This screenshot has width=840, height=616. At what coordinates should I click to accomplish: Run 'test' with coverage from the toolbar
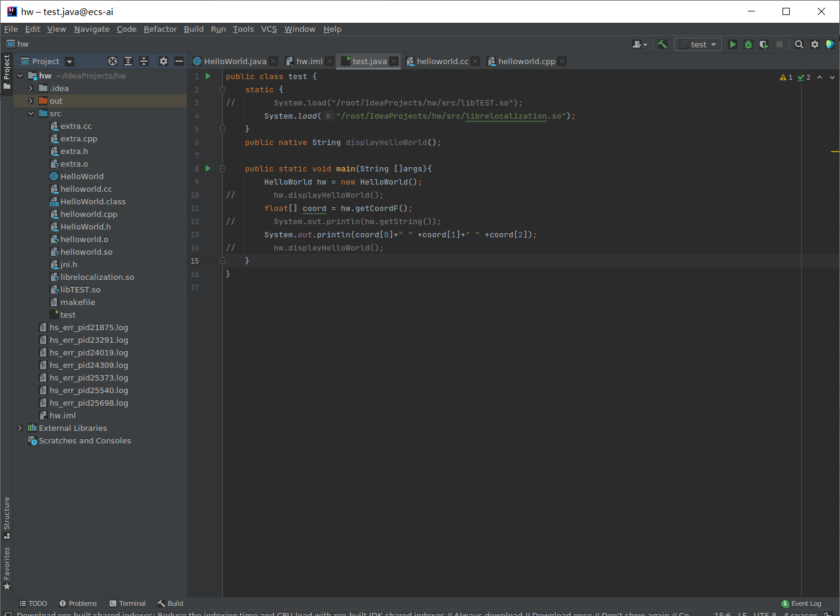(763, 44)
